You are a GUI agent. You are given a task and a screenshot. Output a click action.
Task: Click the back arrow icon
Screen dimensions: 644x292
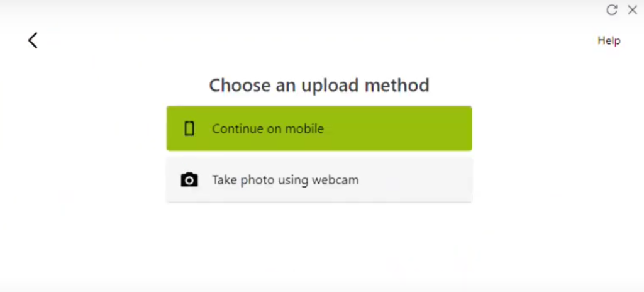(x=33, y=40)
